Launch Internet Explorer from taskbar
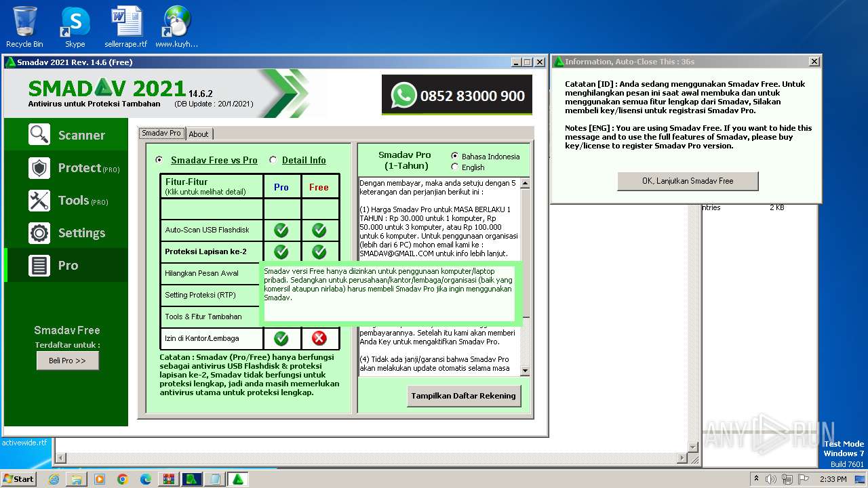868x488 pixels. (x=54, y=479)
